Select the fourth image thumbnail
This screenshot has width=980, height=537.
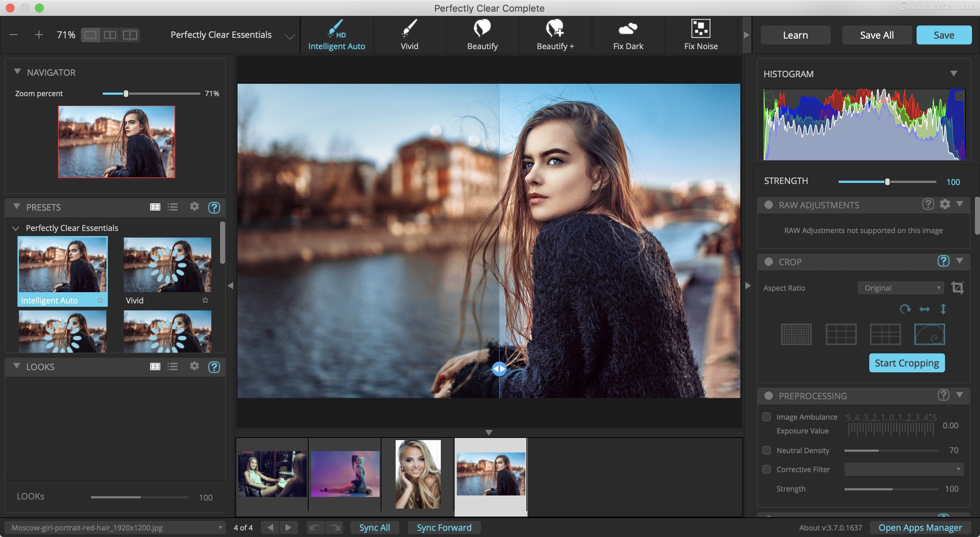click(490, 474)
